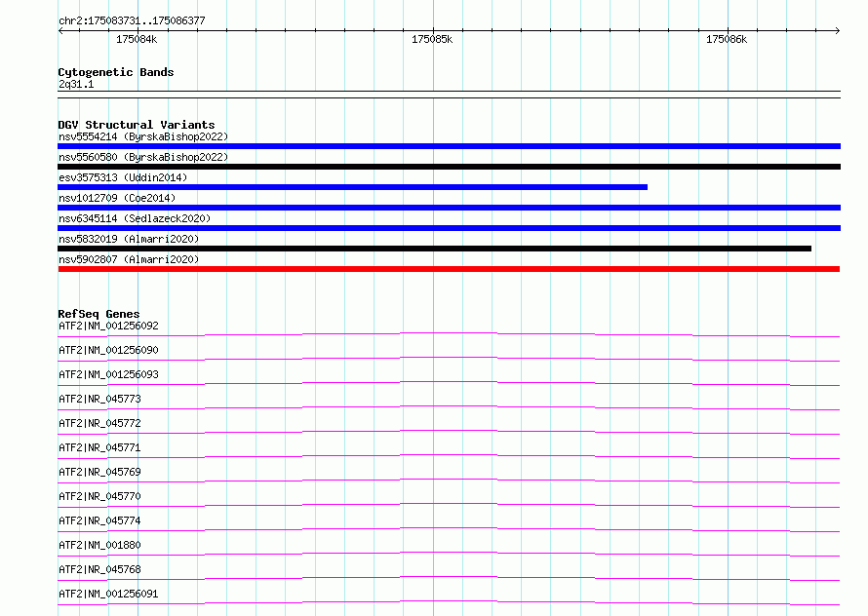The height and width of the screenshot is (616, 868).
Task: Select transcript ATF2|NR_045771
Action: coord(99,447)
